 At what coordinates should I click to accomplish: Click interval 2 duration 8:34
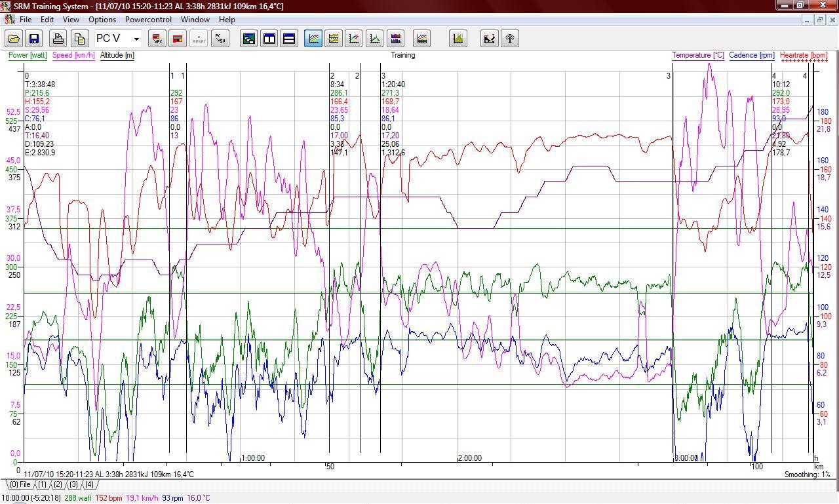click(337, 85)
